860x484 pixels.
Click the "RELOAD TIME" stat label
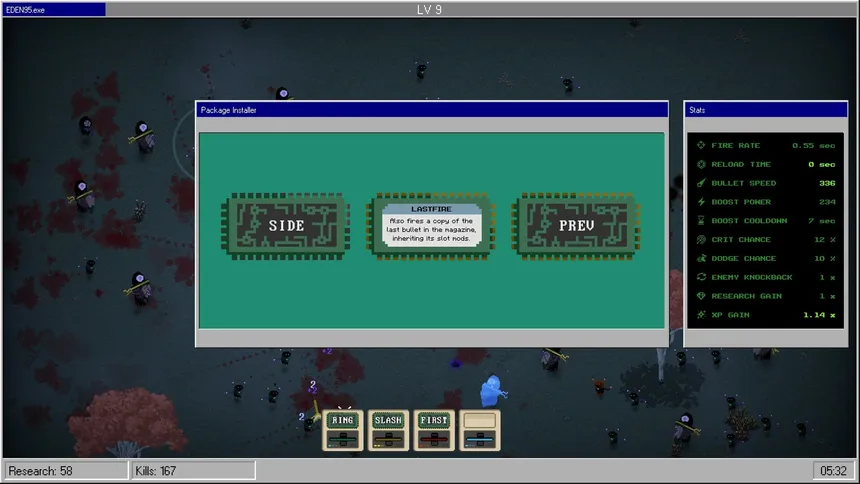pyautogui.click(x=741, y=164)
